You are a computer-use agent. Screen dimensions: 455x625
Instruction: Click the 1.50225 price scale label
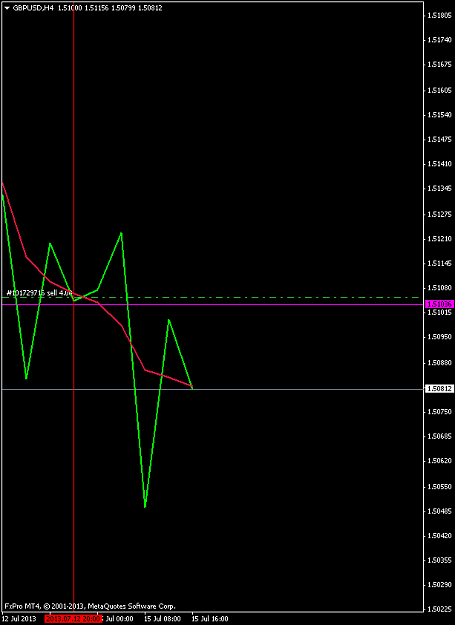(440, 609)
